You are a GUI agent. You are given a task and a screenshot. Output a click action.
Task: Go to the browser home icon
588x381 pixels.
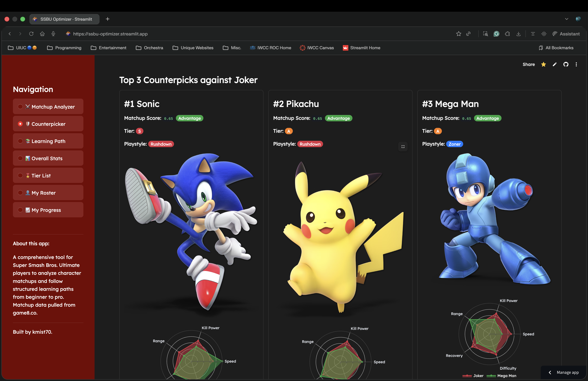pos(42,34)
